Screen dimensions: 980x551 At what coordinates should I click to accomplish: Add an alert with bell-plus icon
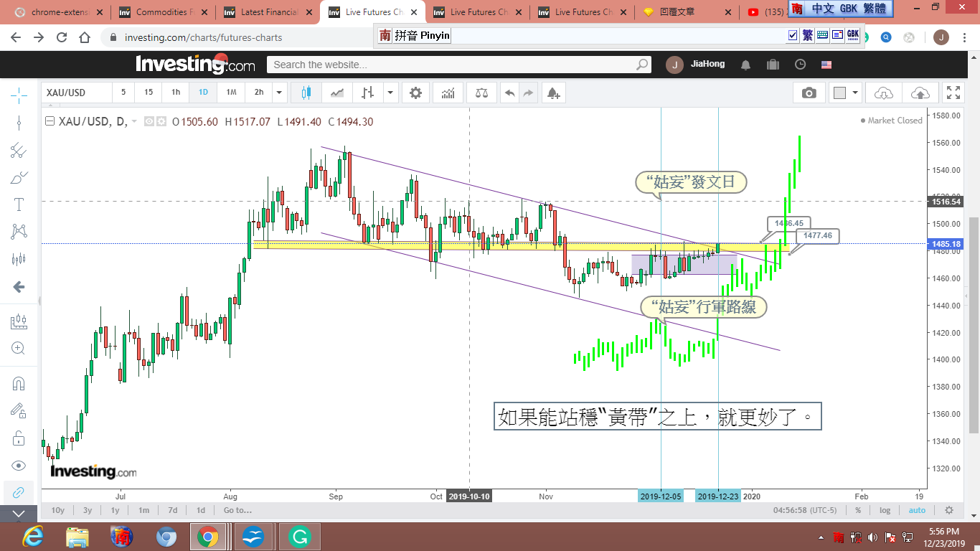[552, 93]
